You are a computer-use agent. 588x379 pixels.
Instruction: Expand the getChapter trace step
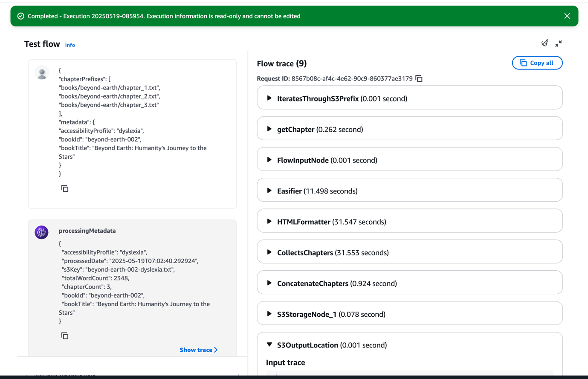[x=269, y=129]
